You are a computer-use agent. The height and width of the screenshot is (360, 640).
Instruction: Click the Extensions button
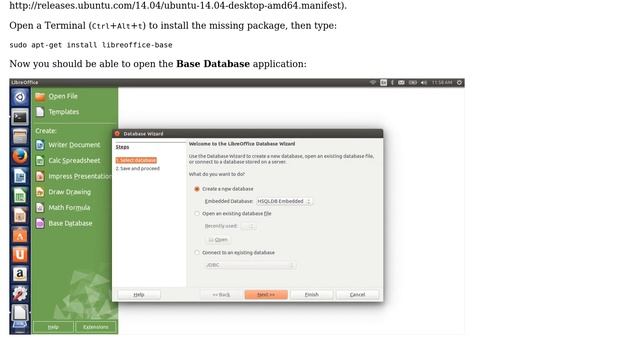click(x=96, y=327)
